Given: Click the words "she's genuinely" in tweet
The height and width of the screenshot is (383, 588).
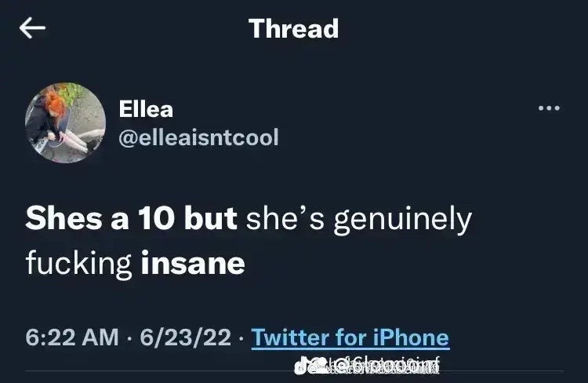Looking at the screenshot, I should click(359, 220).
